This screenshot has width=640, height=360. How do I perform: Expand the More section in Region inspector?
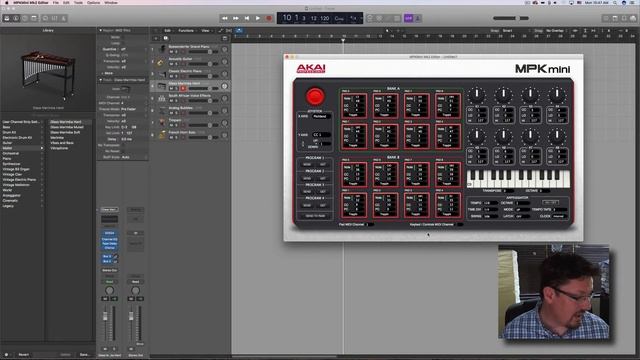click(102, 73)
